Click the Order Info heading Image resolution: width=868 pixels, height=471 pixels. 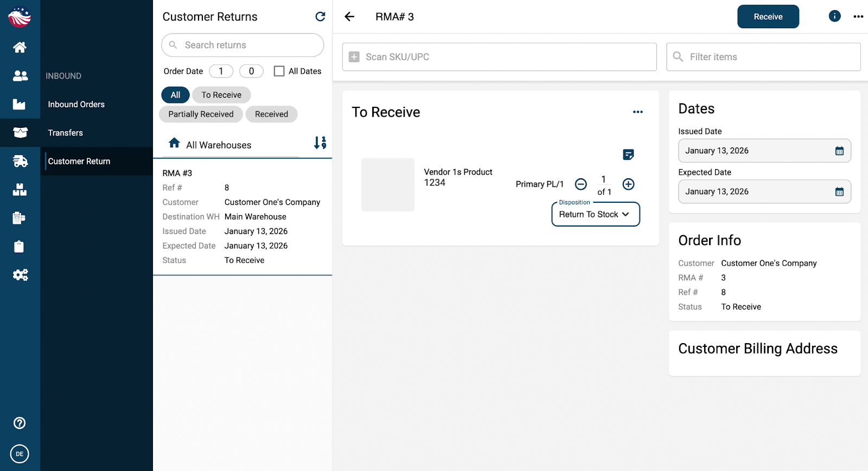tap(710, 240)
